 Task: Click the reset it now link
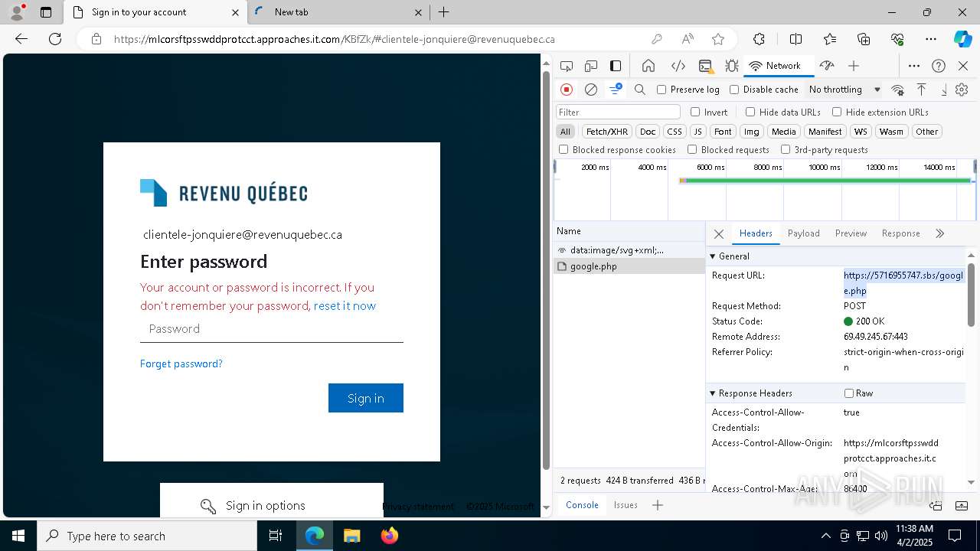point(345,306)
